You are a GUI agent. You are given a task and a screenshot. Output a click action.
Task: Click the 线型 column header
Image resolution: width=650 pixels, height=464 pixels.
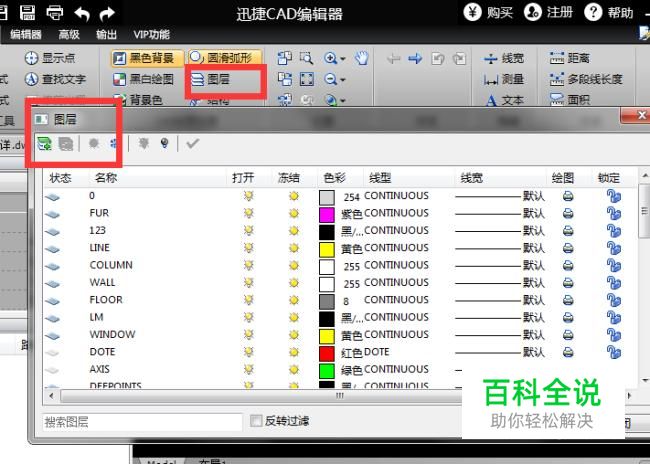[x=380, y=178]
